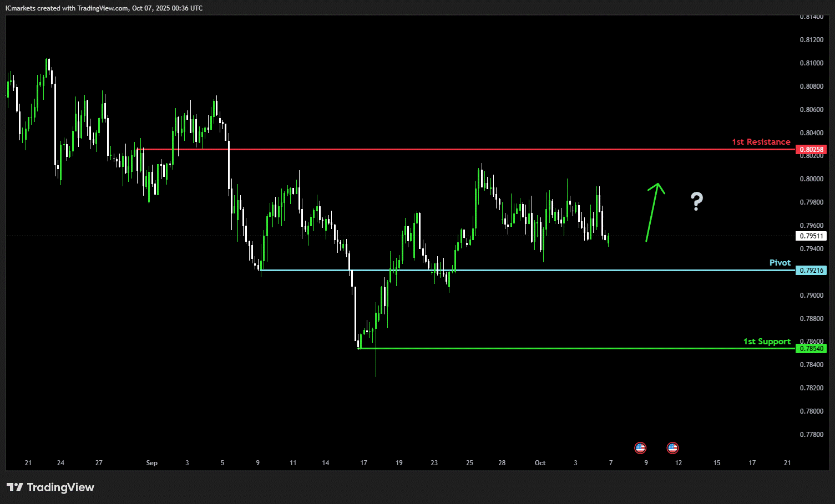The image size is (835, 504).
Task: Select the "1st Resistance" text label
Action: 761,142
